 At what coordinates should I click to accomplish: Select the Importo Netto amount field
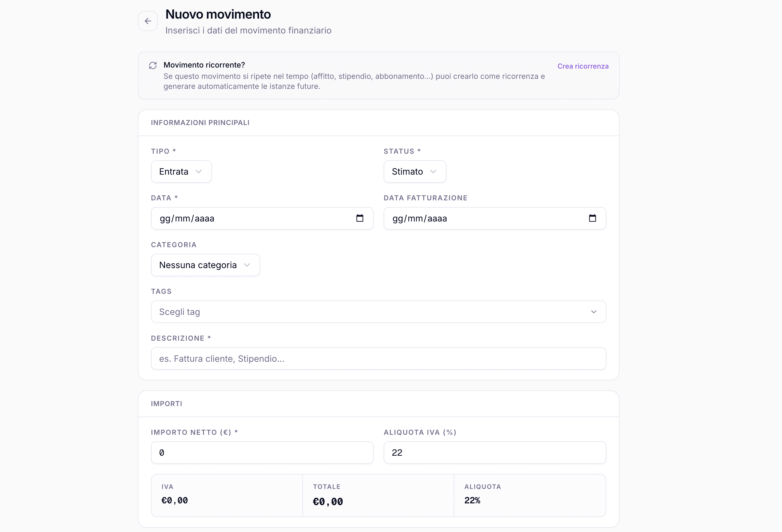coord(262,453)
